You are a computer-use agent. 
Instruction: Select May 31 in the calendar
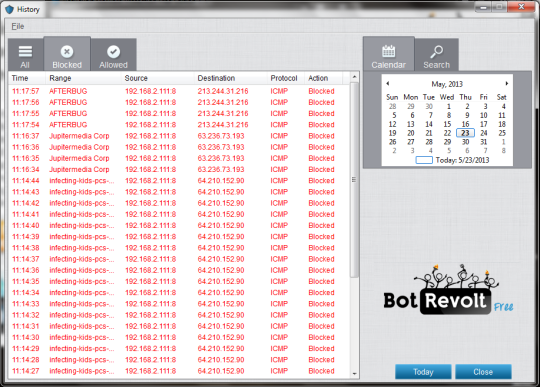pyautogui.click(x=484, y=142)
